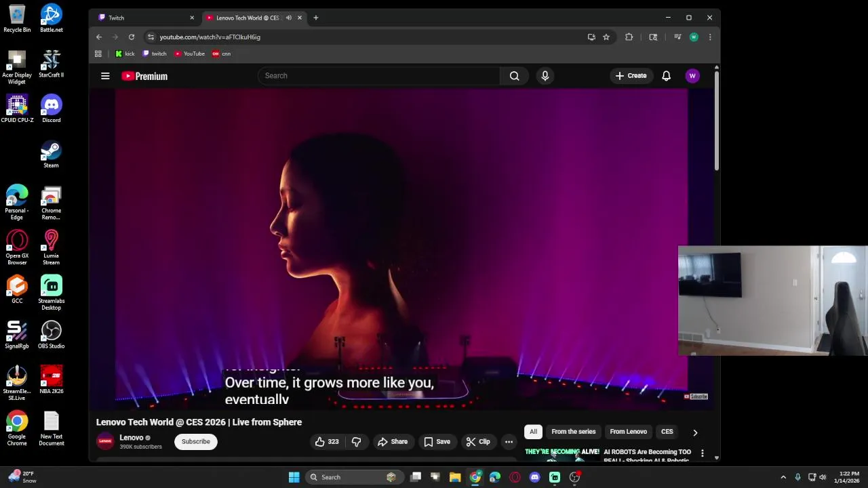Open a new Chrome tab
Image resolution: width=868 pixels, height=488 pixels.
(x=315, y=18)
